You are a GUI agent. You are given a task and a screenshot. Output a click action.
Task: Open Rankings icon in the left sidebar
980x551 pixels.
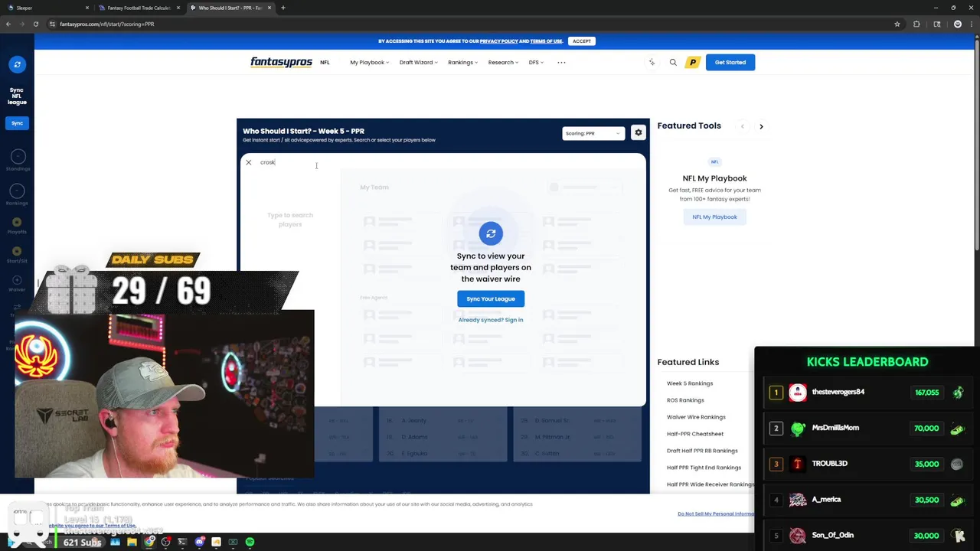[x=17, y=195]
